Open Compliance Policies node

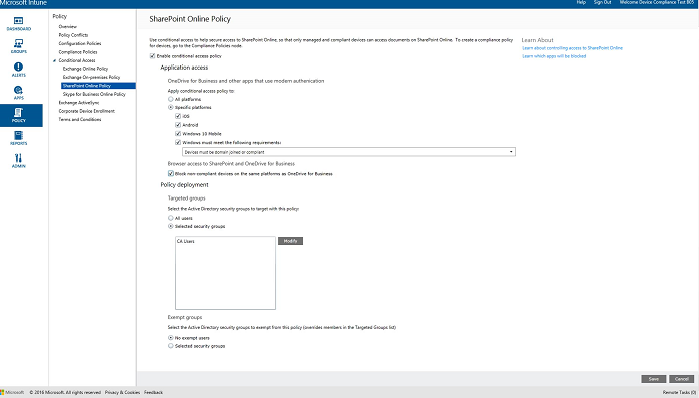click(x=78, y=52)
